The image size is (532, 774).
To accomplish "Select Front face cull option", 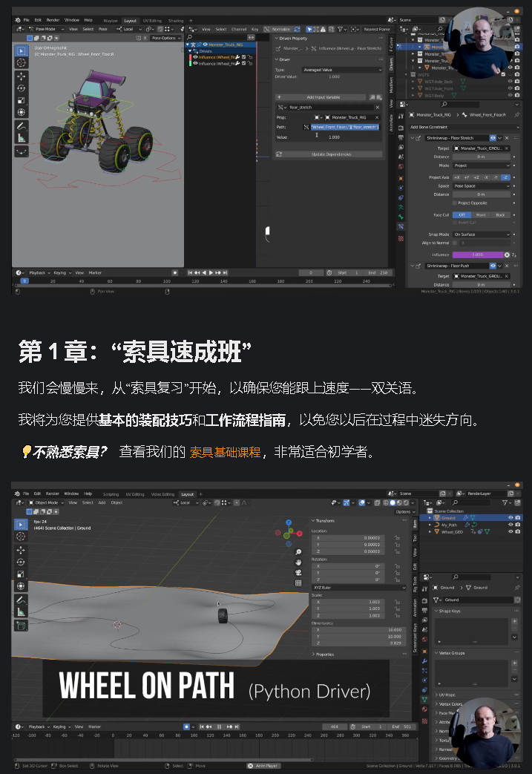I will tap(481, 214).
